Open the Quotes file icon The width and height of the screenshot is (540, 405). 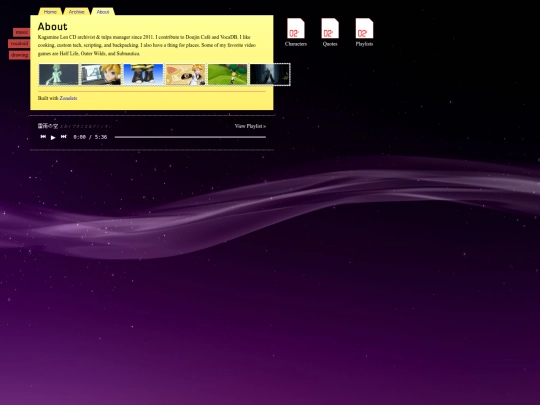(330, 32)
